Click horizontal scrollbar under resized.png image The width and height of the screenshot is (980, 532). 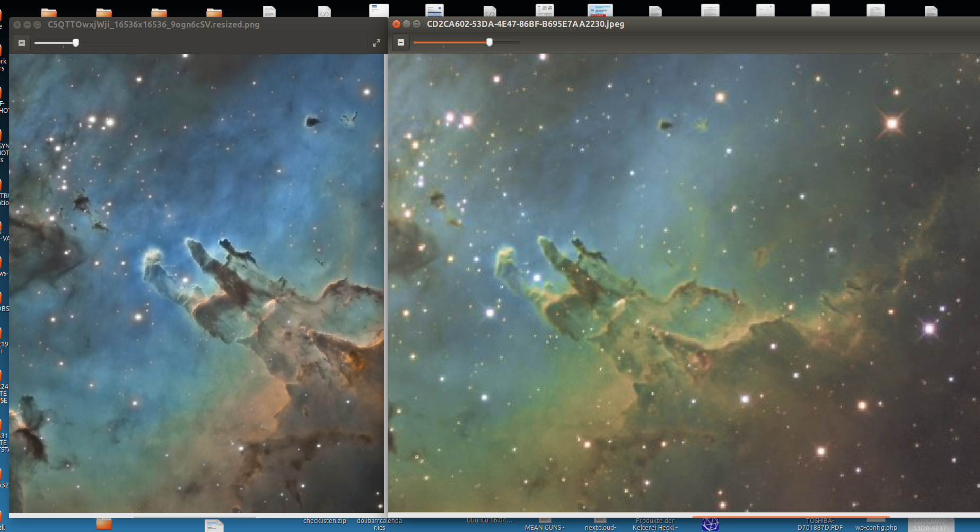pos(195,516)
